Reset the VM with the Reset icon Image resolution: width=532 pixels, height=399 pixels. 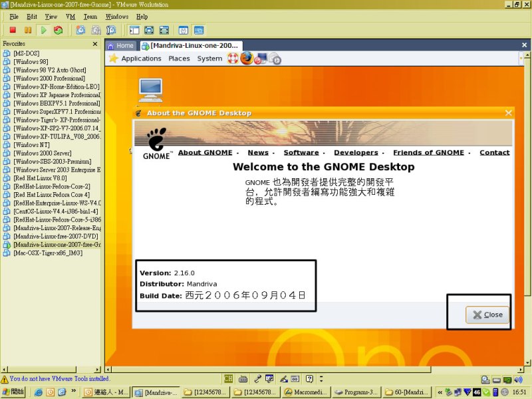coord(59,30)
